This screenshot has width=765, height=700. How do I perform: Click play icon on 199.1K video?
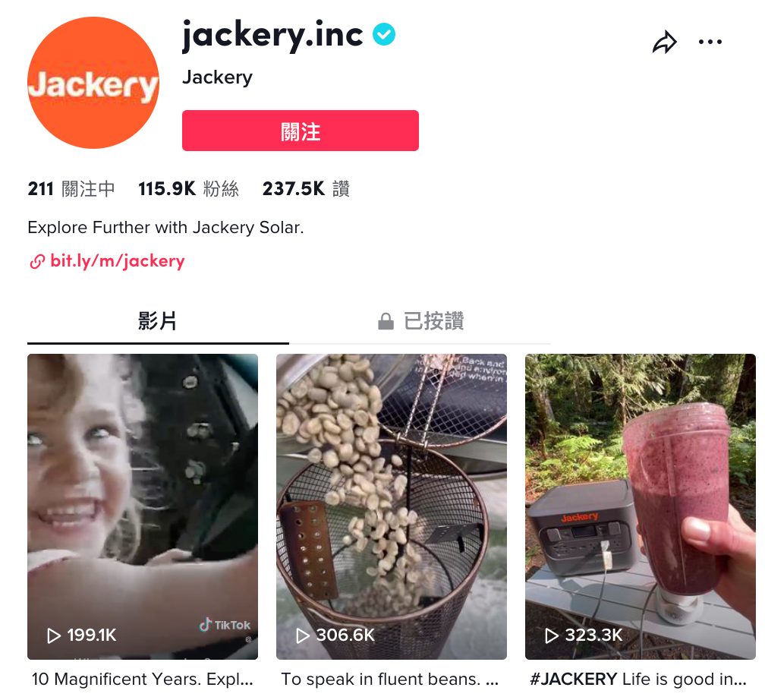coord(53,635)
